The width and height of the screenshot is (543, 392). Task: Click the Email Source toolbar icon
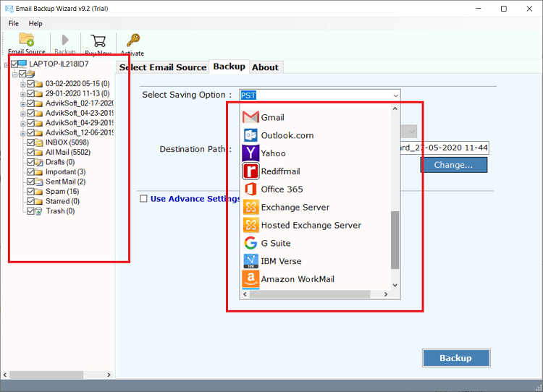27,40
